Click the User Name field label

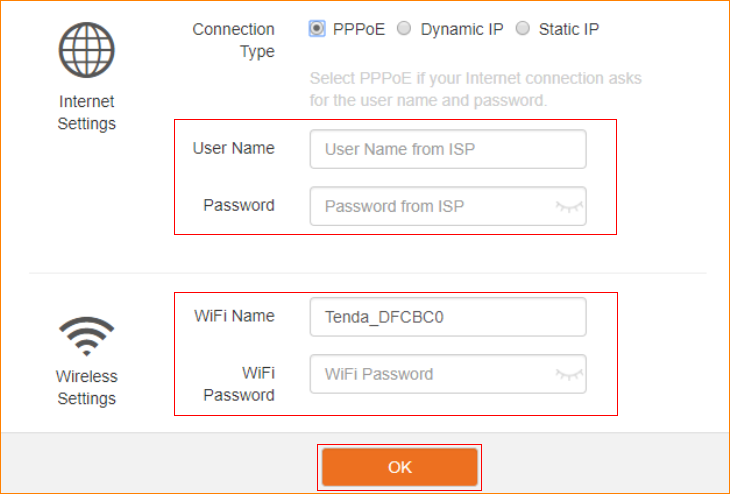[234, 149]
